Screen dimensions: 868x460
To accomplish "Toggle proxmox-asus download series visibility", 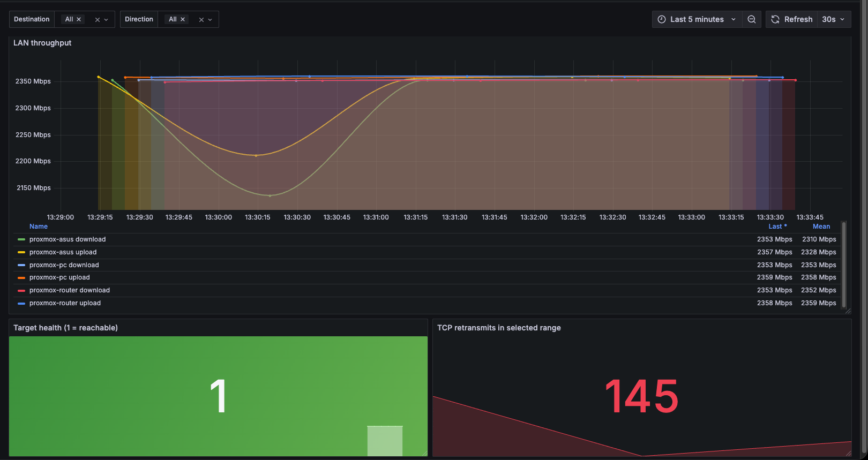I will click(x=68, y=239).
